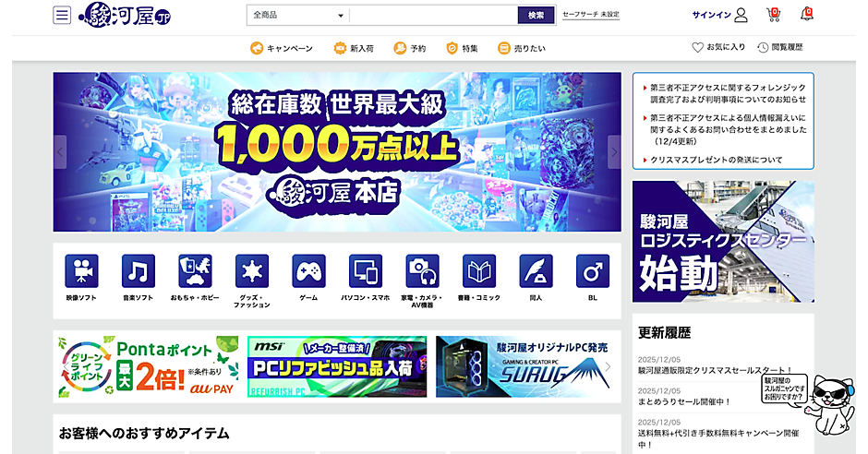The image size is (868, 454).
Task: Open the キャンペーン menu item
Action: (x=282, y=49)
